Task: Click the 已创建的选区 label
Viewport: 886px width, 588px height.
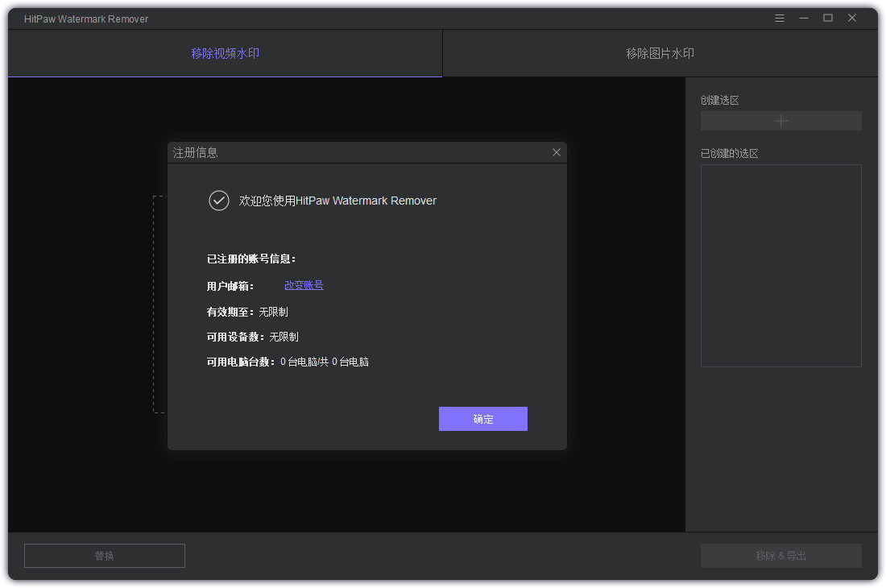Action: (729, 154)
